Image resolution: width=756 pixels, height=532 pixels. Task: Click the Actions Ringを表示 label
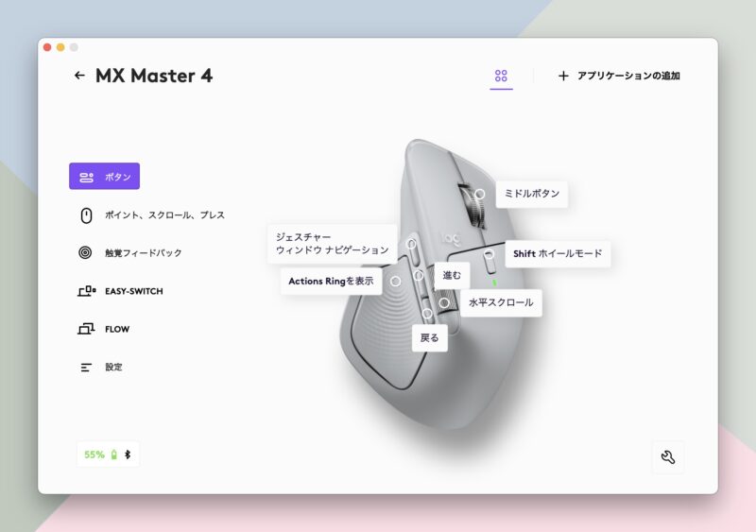331,281
